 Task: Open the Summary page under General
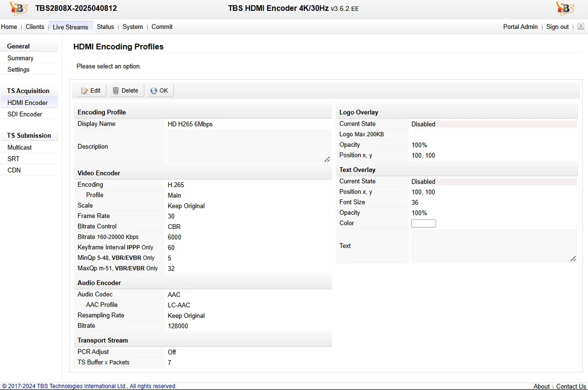(20, 58)
